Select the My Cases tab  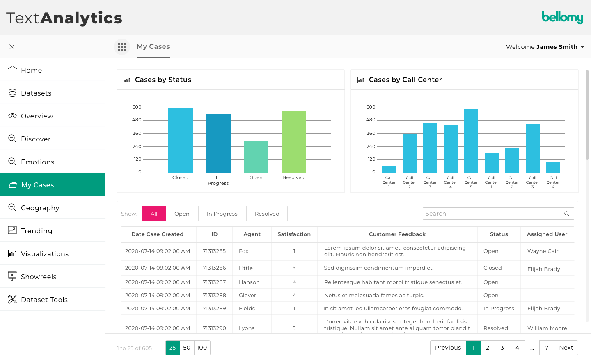coord(153,47)
